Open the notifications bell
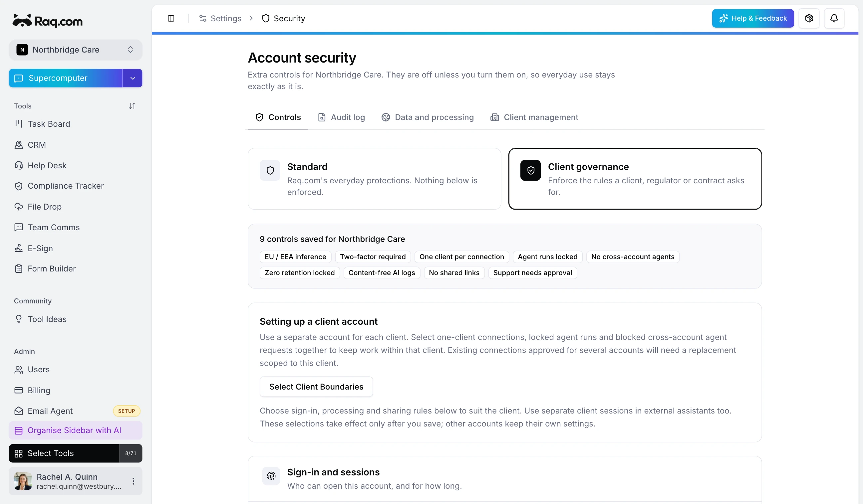This screenshot has height=504, width=863. tap(834, 19)
